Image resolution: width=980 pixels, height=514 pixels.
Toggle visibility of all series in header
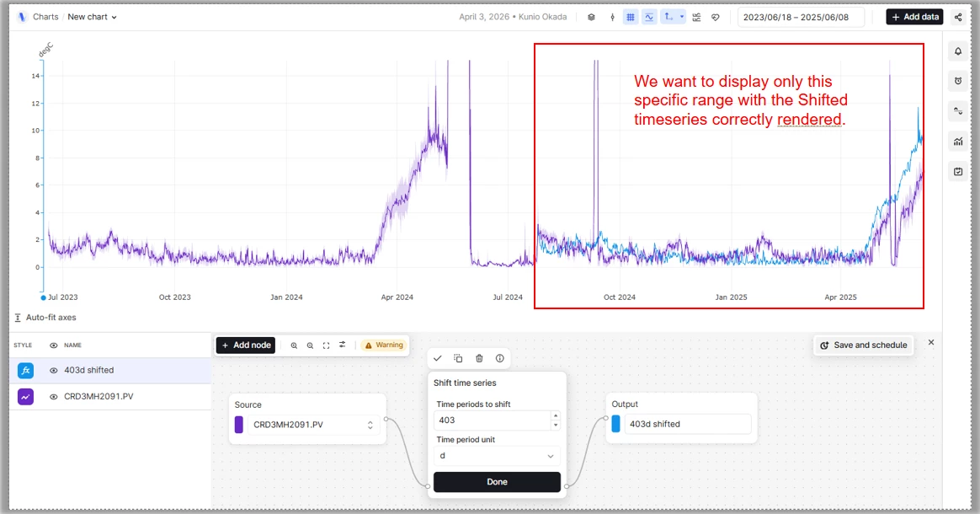pyautogui.click(x=54, y=345)
